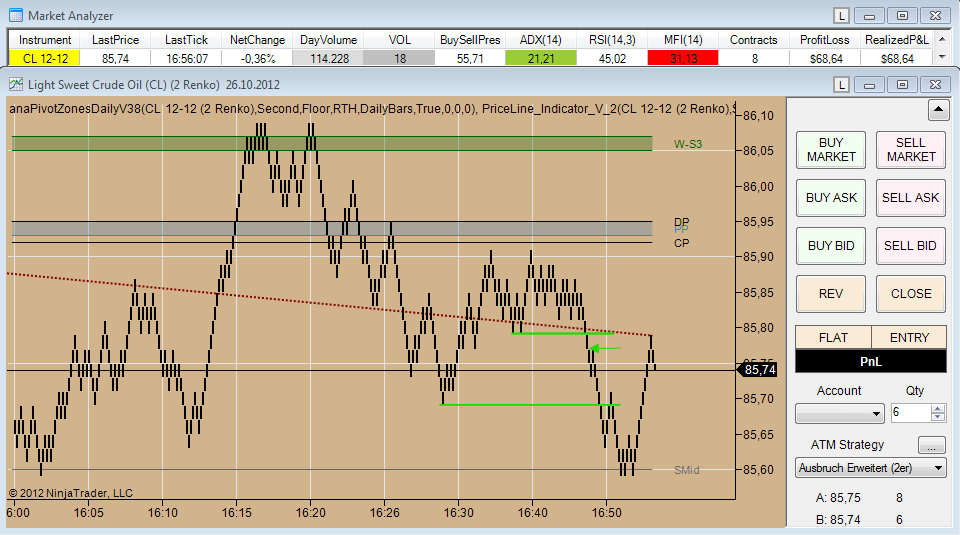The image size is (960, 535).
Task: Click the L link button in chart window
Action: pyautogui.click(x=842, y=84)
